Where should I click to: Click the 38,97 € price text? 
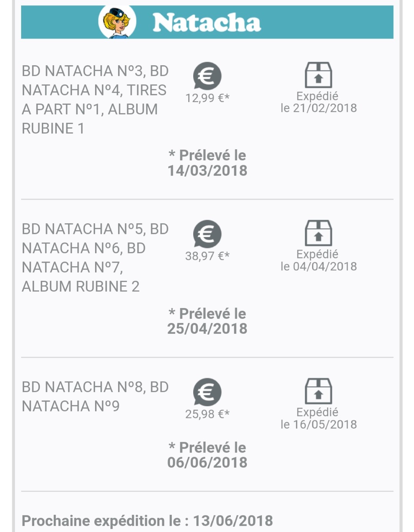207,256
